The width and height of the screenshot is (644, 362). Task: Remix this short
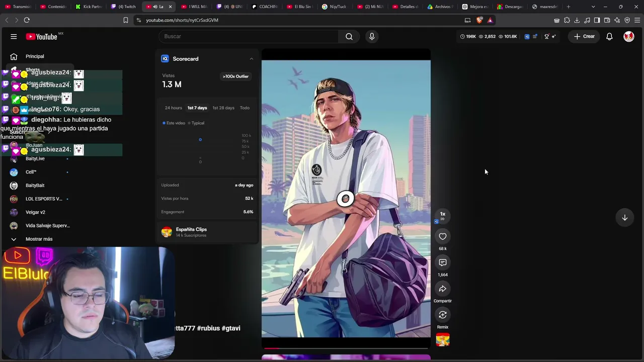point(443,315)
